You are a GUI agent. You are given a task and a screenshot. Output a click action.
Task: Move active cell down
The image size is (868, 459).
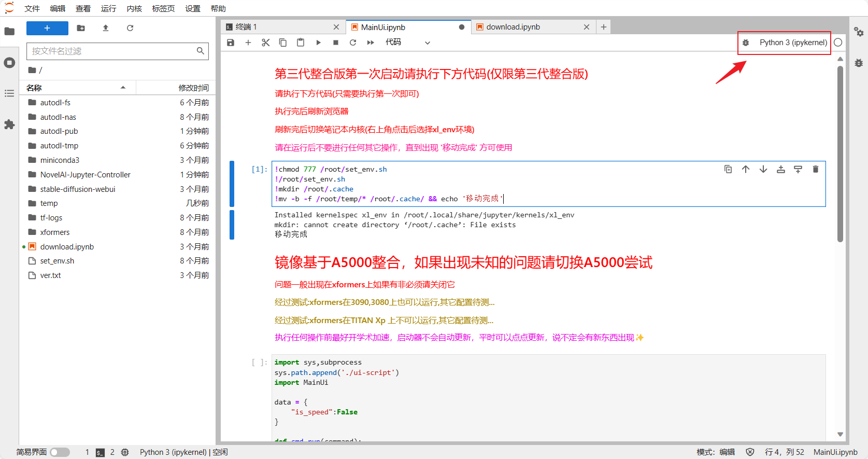pos(763,169)
